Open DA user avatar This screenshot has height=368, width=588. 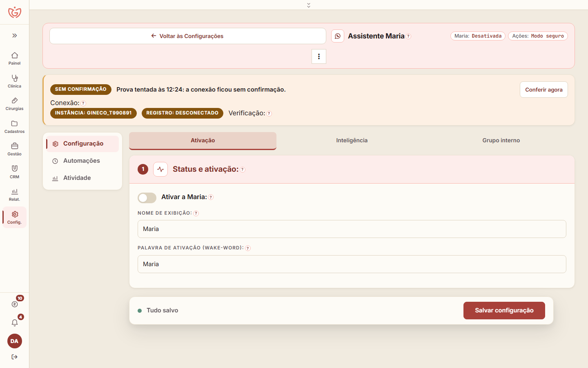click(15, 341)
